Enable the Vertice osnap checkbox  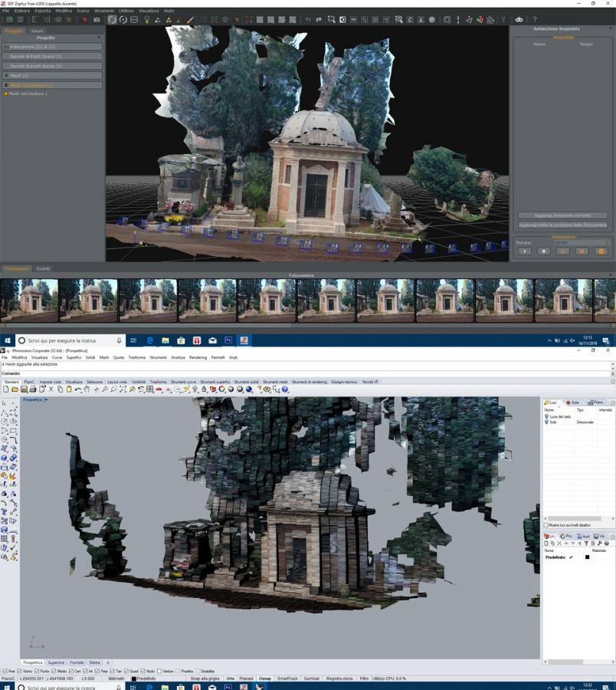[x=159, y=671]
